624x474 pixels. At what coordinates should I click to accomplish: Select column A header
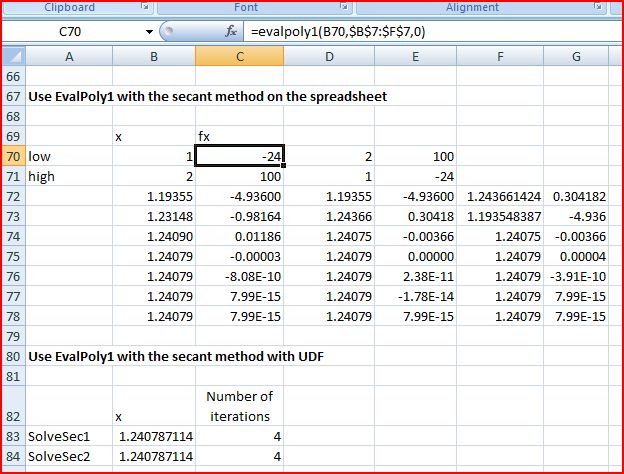point(69,57)
